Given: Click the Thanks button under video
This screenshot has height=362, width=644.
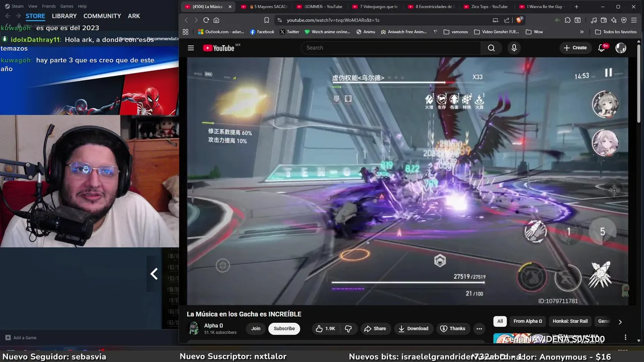Looking at the screenshot, I should pos(453,328).
